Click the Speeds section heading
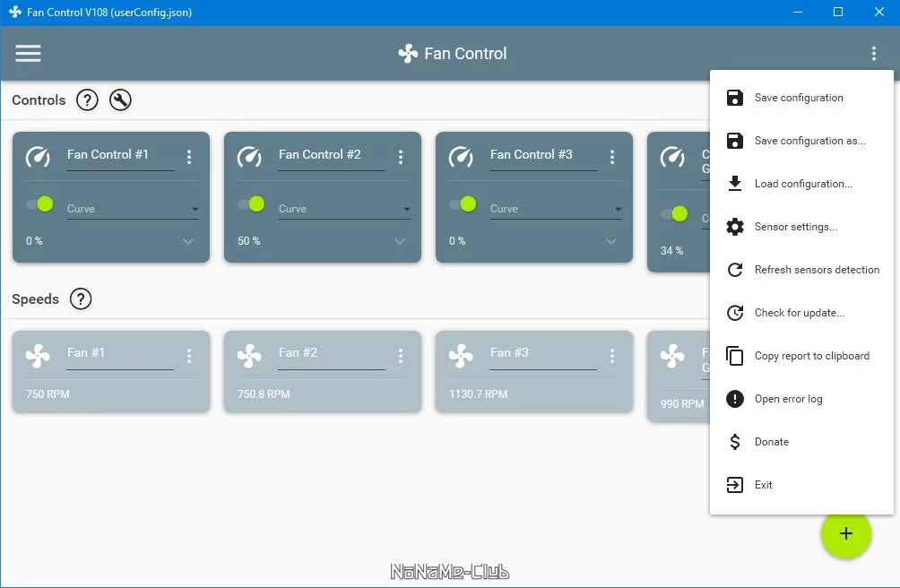900x588 pixels. pyautogui.click(x=35, y=298)
